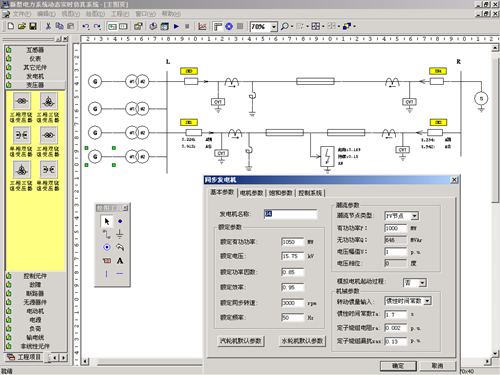Open the curve chart icon in toolbar
This screenshot has width=500, height=375.
202,26
